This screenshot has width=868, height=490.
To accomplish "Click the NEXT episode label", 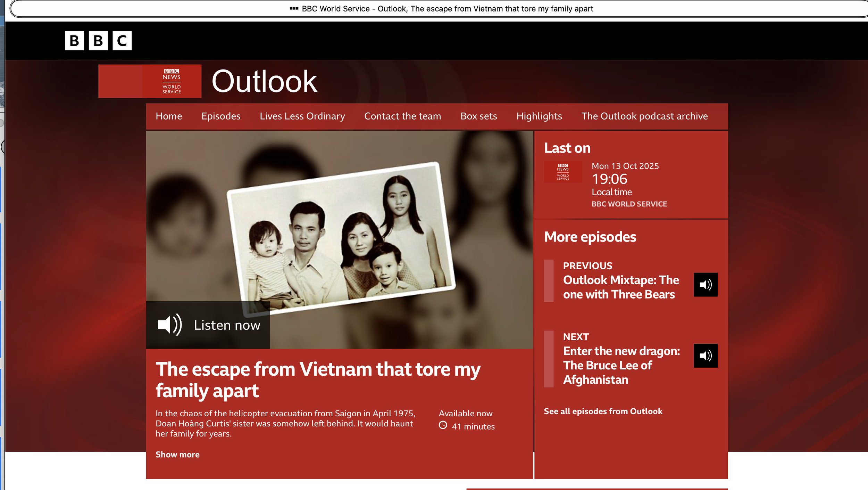I will click(x=576, y=337).
